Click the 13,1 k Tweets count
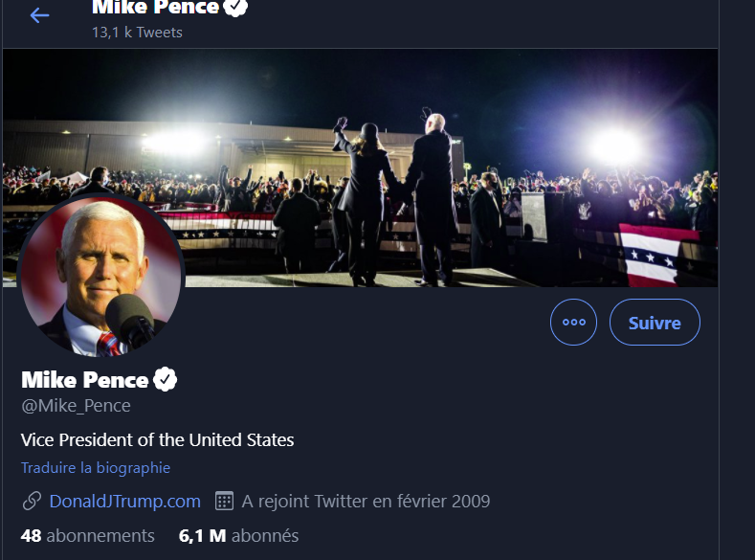Screen dimensions: 755x560 click(137, 33)
